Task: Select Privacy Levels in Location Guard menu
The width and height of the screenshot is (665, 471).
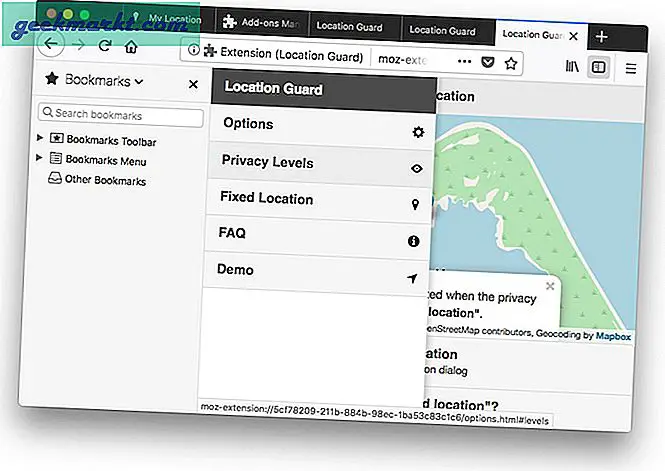Action: (x=267, y=162)
